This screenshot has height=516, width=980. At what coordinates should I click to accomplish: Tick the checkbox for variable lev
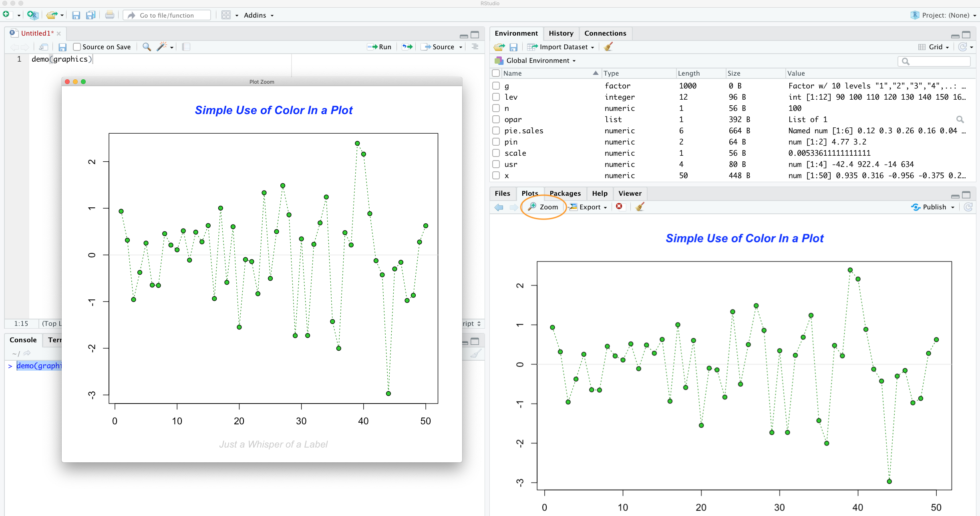click(496, 97)
